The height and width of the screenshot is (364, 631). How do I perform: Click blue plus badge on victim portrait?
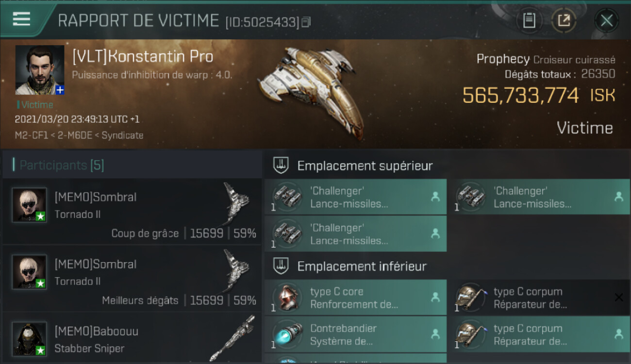click(x=60, y=90)
